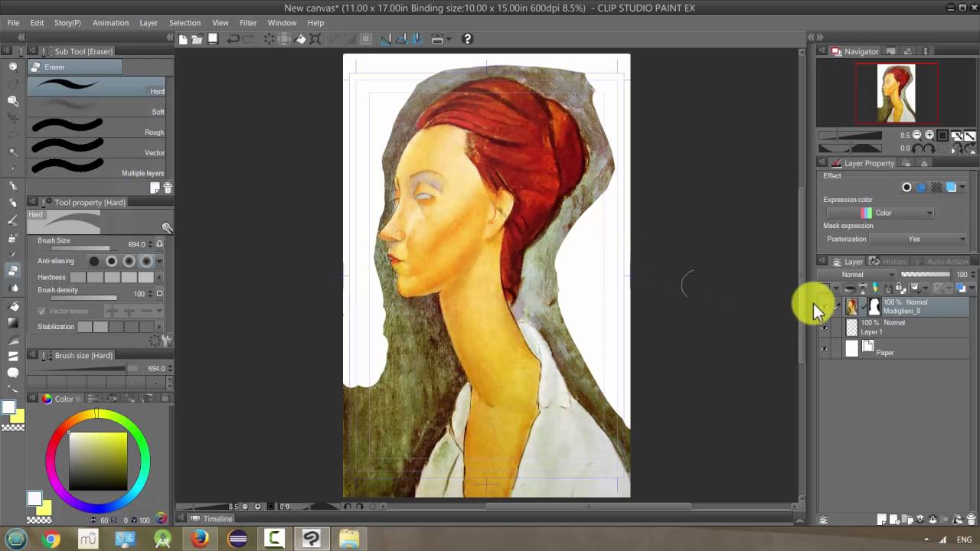Click the magnifier icon beside brush preview

167,227
